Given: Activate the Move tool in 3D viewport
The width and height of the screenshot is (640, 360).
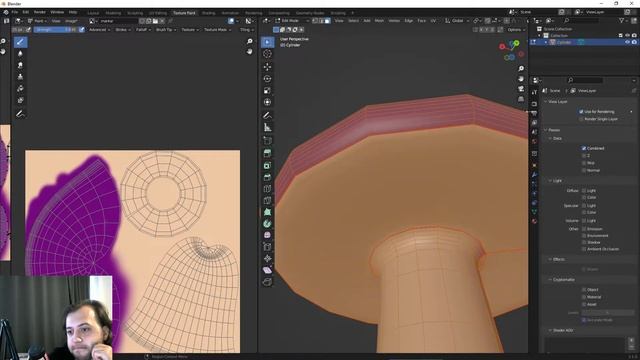Looking at the screenshot, I should pos(267,67).
